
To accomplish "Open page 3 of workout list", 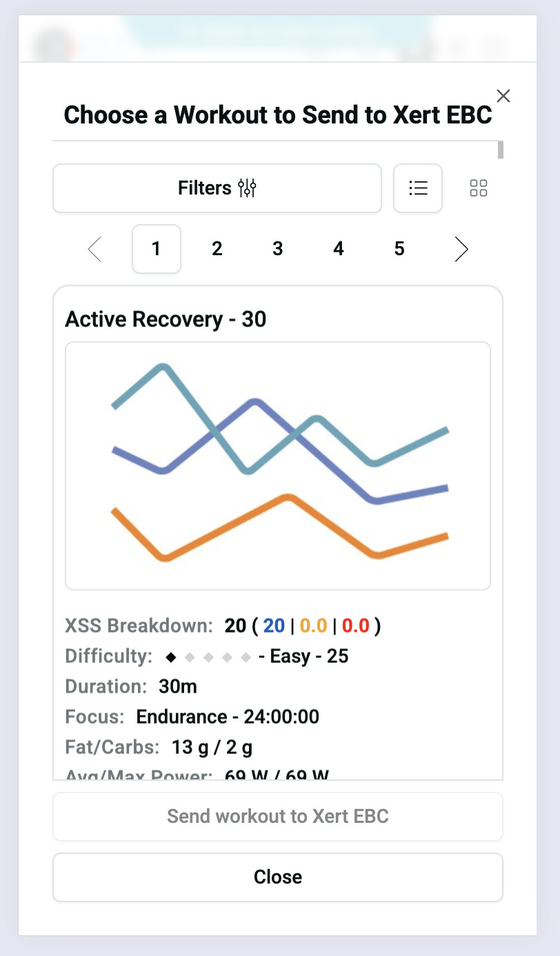I will [278, 249].
